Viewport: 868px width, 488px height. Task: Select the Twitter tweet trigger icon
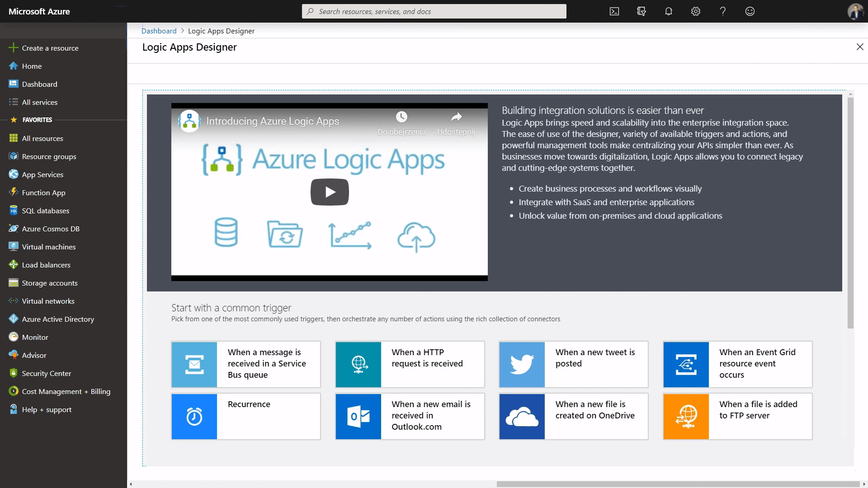522,364
